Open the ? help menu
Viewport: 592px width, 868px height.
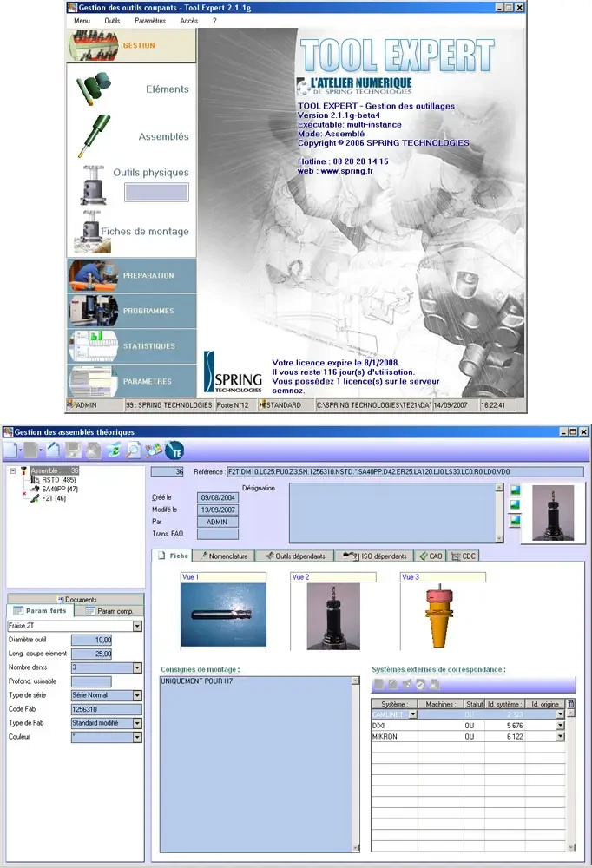pos(215,21)
